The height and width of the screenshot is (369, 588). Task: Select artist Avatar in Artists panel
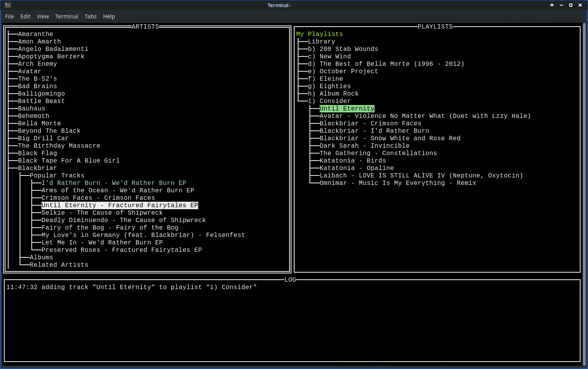[x=29, y=71]
